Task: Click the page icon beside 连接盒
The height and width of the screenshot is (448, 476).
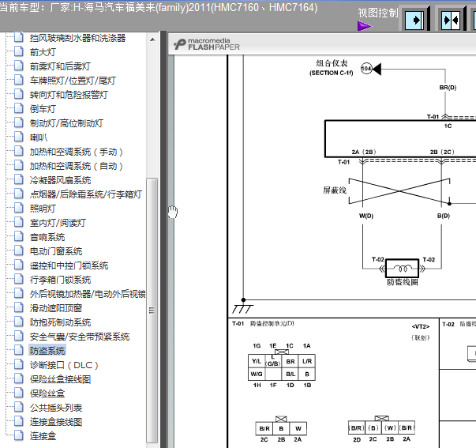Action: [x=18, y=435]
